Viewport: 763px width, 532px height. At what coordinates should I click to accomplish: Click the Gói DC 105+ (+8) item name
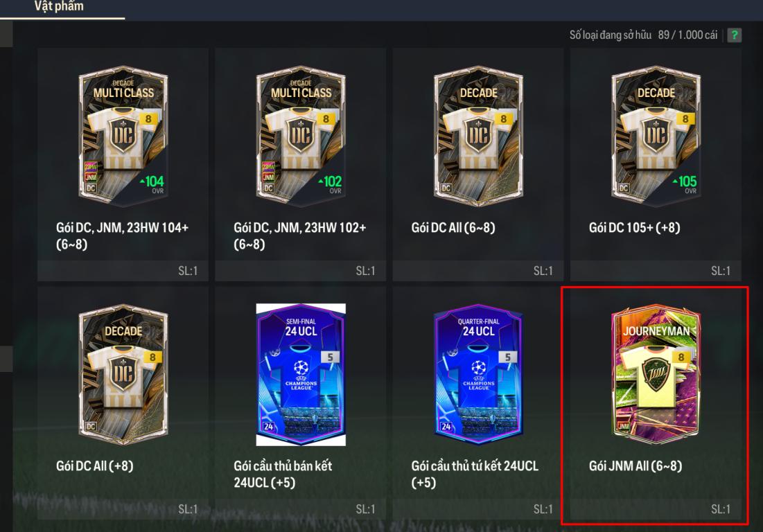tap(635, 228)
